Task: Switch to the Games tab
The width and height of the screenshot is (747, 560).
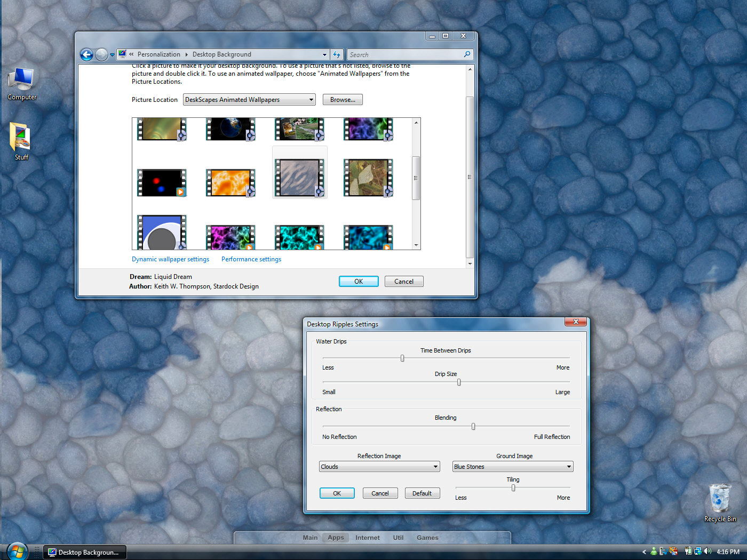Action: point(427,538)
